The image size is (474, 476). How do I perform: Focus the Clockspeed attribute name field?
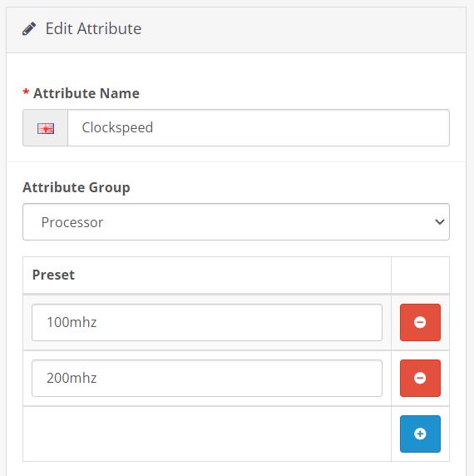coord(259,128)
